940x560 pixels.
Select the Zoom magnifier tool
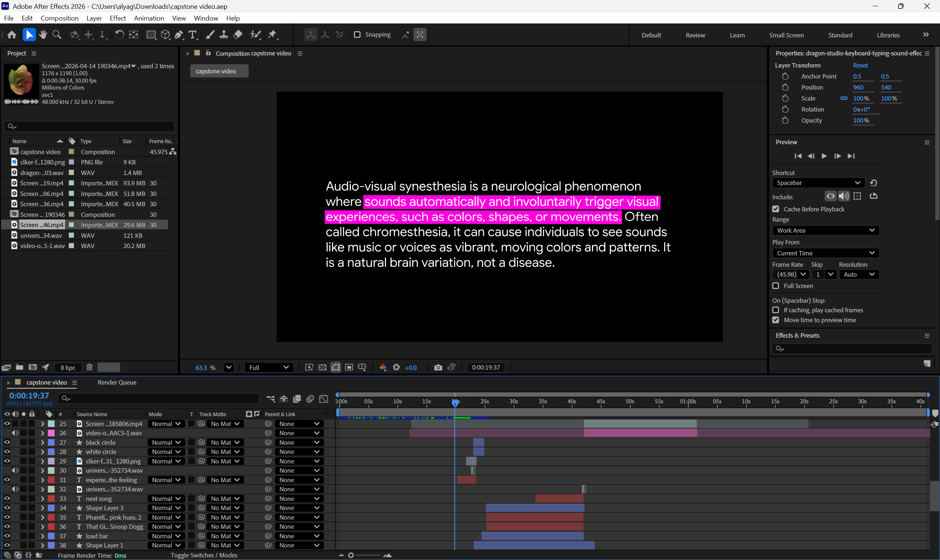coord(57,35)
